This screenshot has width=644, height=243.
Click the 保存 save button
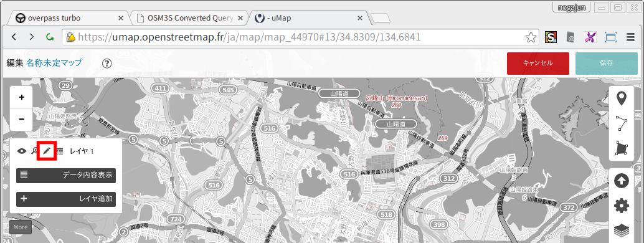tap(606, 64)
